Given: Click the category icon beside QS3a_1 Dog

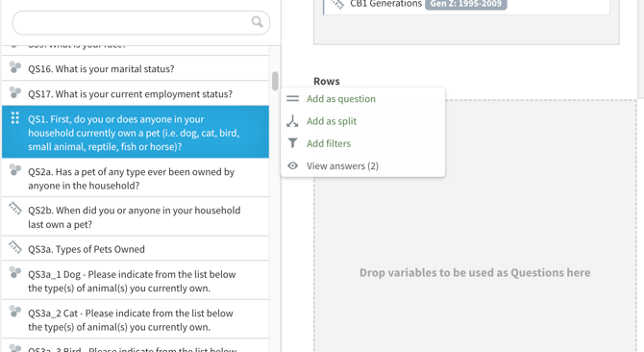Looking at the screenshot, I should [x=15, y=272].
